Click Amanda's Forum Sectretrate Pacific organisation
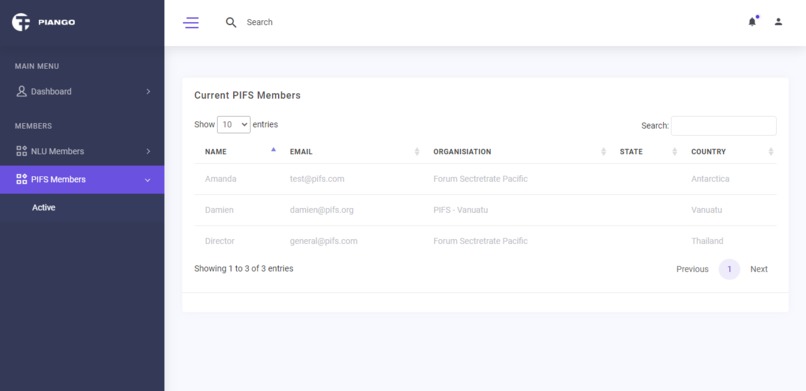 click(x=481, y=179)
